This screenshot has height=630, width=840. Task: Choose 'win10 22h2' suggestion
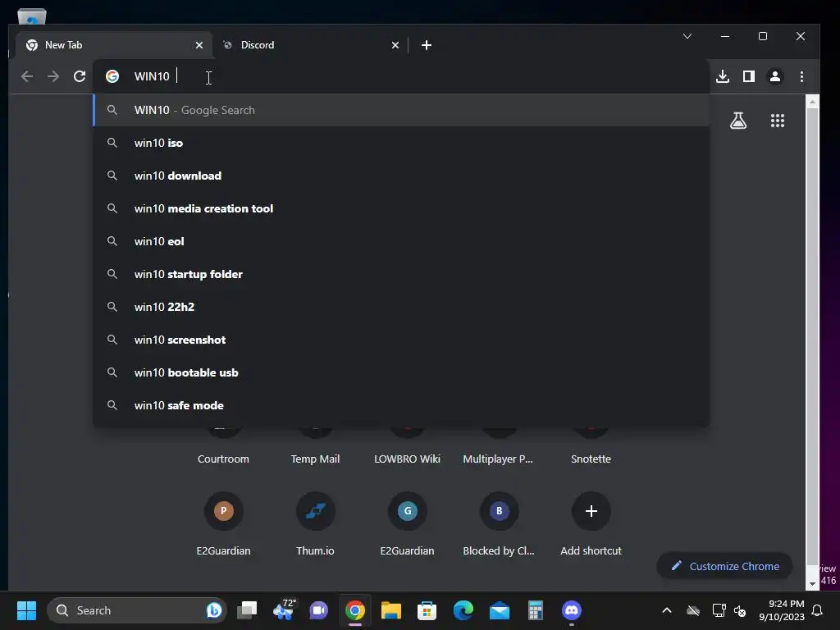pyautogui.click(x=400, y=307)
